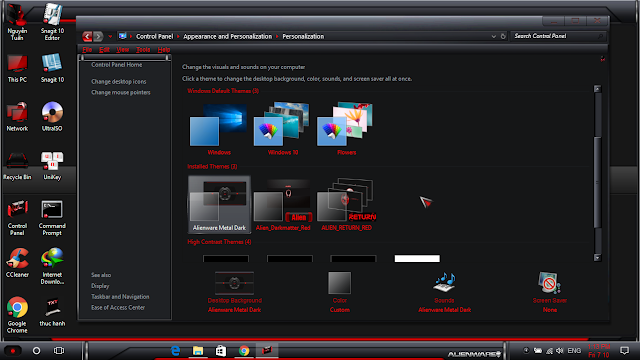Open the Tools menu
Screen dimensions: 640x360
click(x=143, y=49)
